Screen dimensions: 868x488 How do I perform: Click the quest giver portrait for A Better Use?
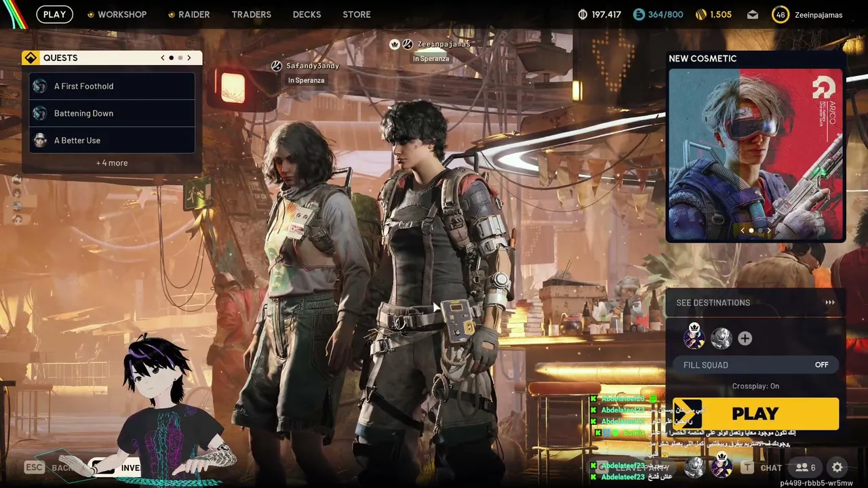[40, 140]
